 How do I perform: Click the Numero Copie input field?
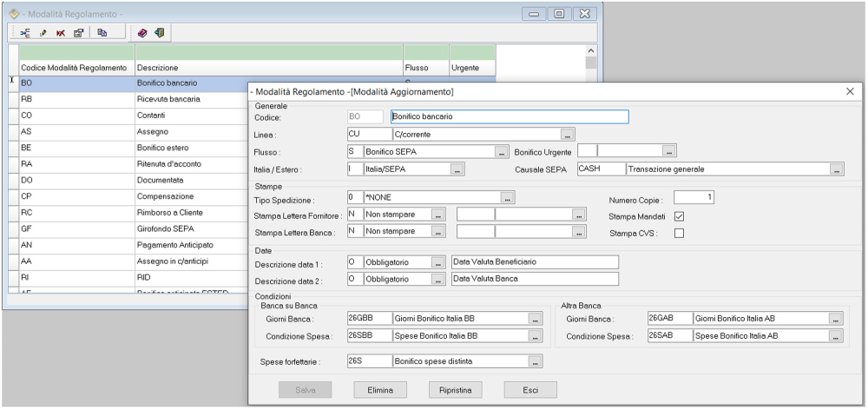click(x=693, y=198)
